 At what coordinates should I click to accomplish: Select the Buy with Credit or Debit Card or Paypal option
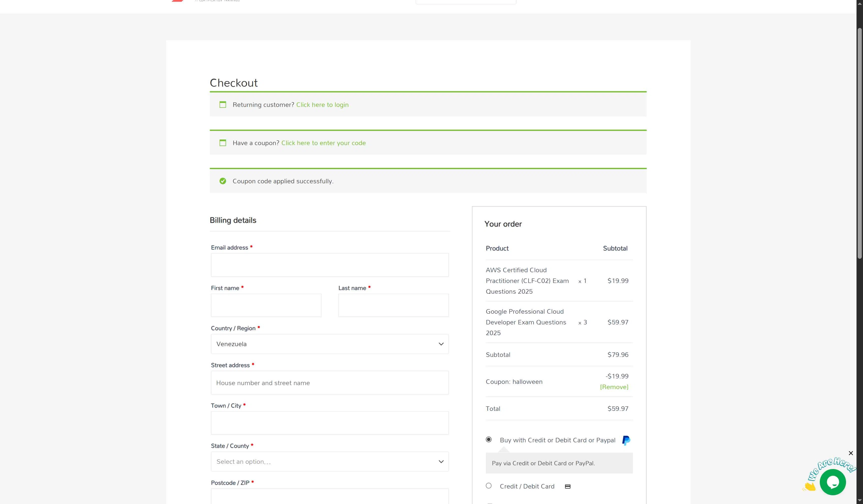[489, 439]
